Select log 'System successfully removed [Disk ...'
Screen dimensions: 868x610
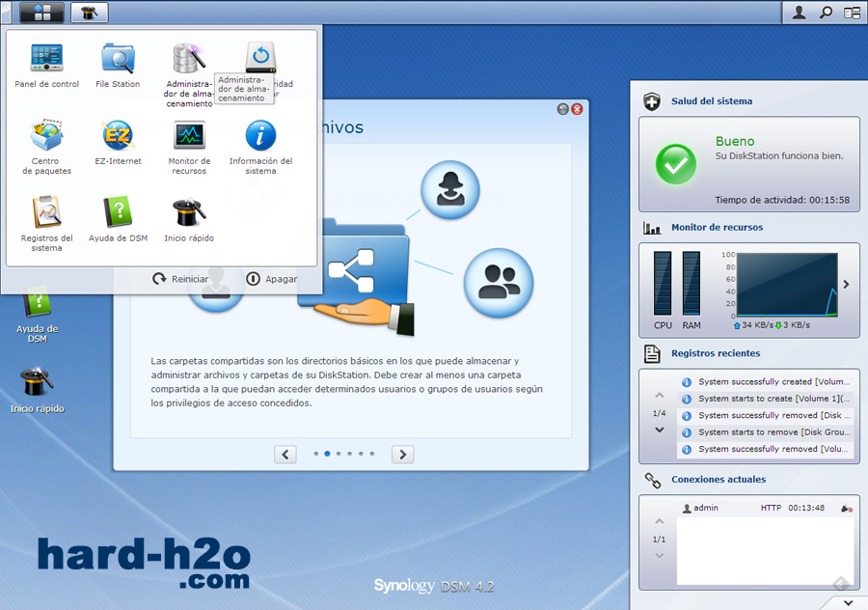[765, 415]
